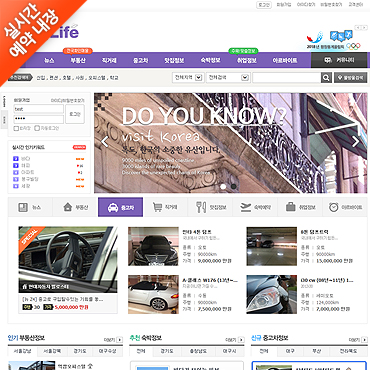Select the second banner pagination dot
The height and width of the screenshot is (370, 370).
234,187
